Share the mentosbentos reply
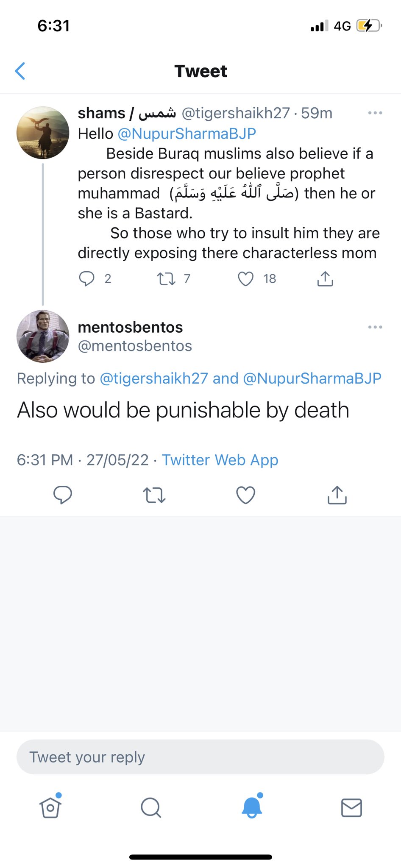The image size is (401, 868). pyautogui.click(x=337, y=495)
